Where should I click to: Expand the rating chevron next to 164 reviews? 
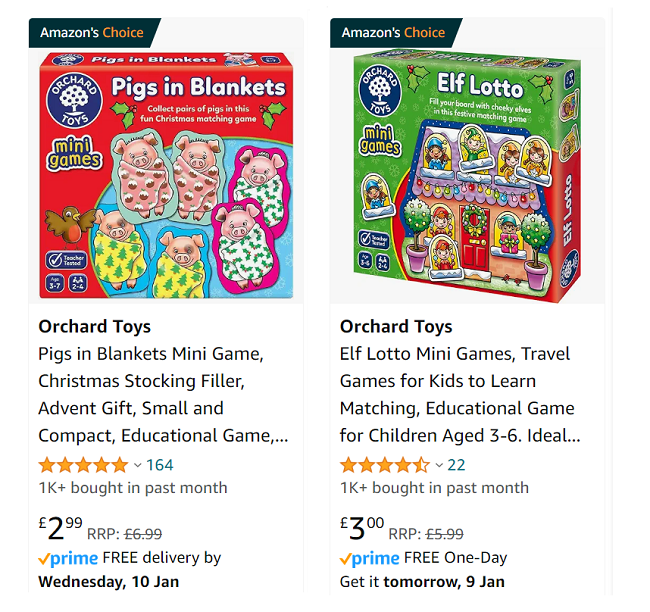point(138,466)
